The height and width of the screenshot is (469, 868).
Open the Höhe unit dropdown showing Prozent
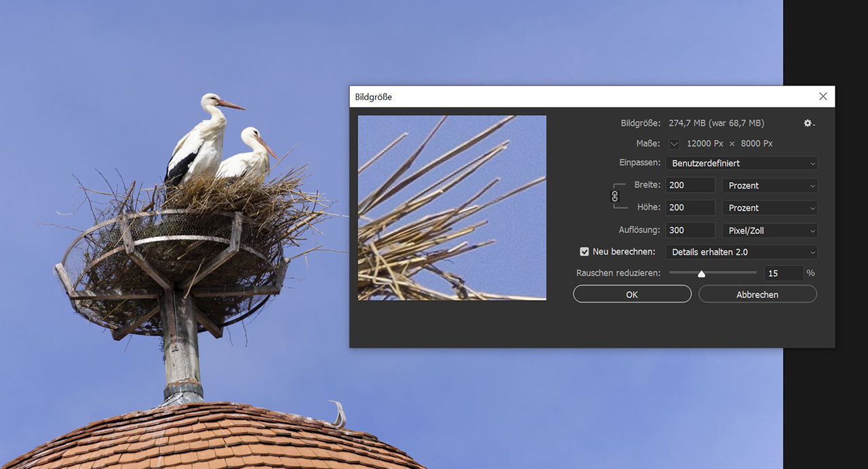click(770, 208)
